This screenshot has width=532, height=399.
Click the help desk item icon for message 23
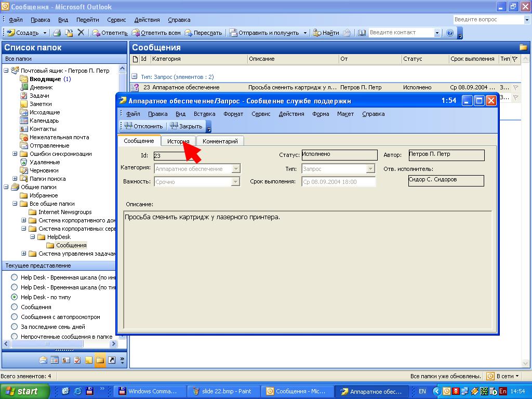pos(135,87)
